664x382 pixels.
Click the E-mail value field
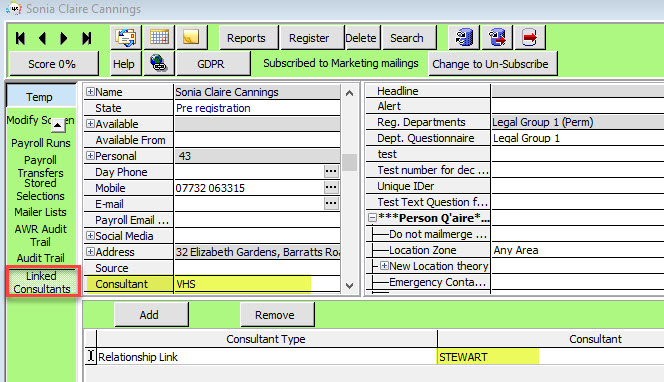click(249, 204)
